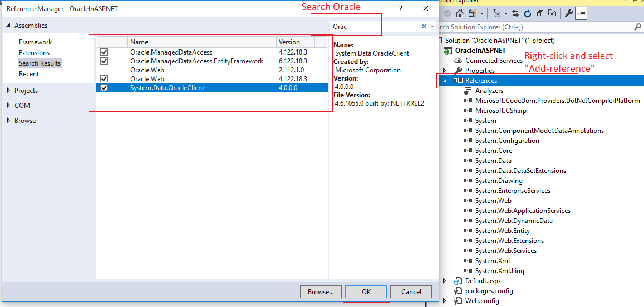The image size is (644, 307).
Task: Select System.Configuration in the References list
Action: (x=507, y=140)
